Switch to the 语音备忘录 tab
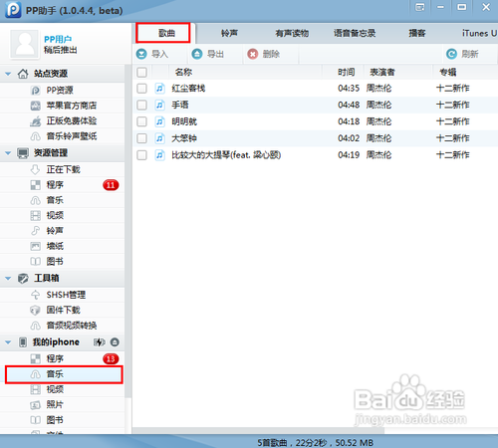 355,33
